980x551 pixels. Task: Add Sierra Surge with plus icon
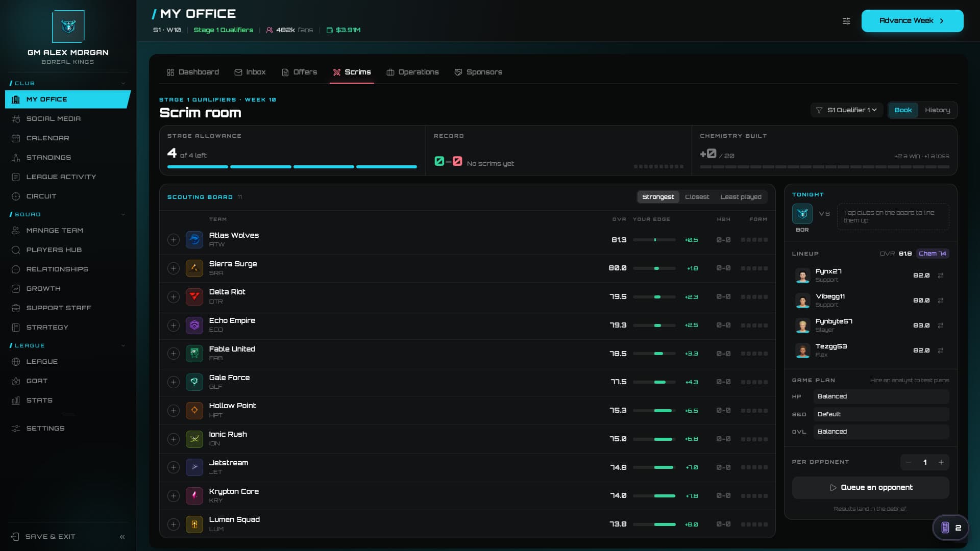click(x=174, y=268)
